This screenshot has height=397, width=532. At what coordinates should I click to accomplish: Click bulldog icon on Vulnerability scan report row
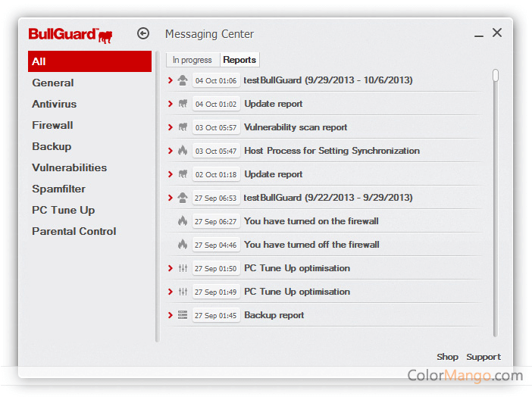tap(183, 127)
